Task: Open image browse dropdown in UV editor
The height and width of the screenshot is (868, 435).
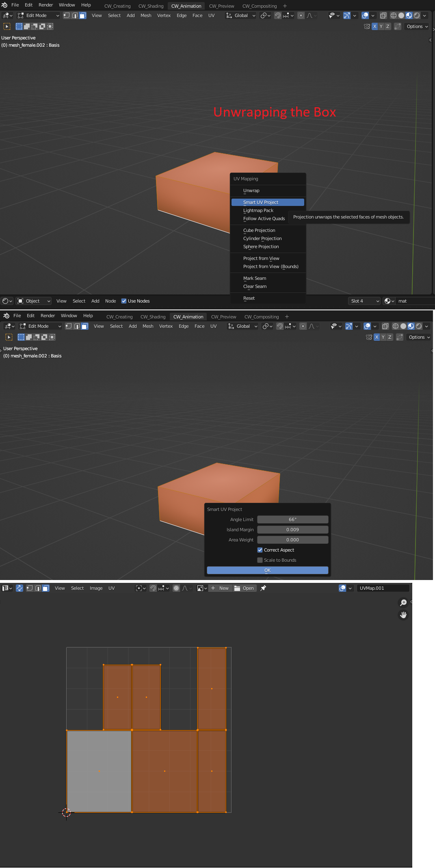Action: (x=202, y=588)
